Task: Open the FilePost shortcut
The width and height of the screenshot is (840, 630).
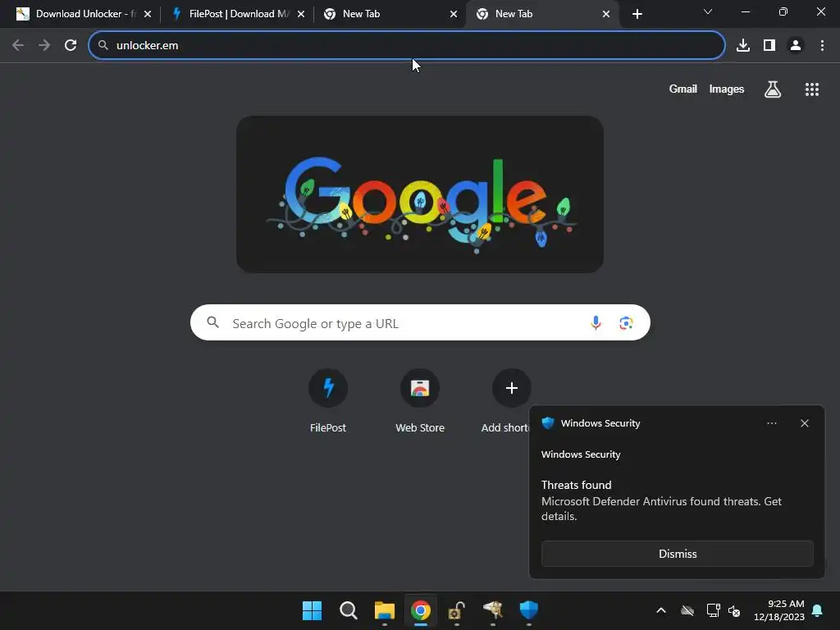Action: [328, 400]
